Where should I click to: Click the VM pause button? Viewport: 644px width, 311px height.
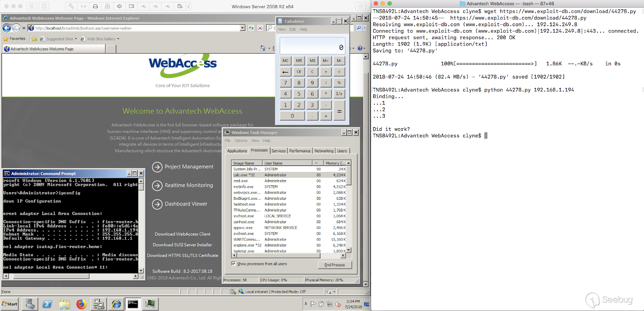(x=32, y=6)
